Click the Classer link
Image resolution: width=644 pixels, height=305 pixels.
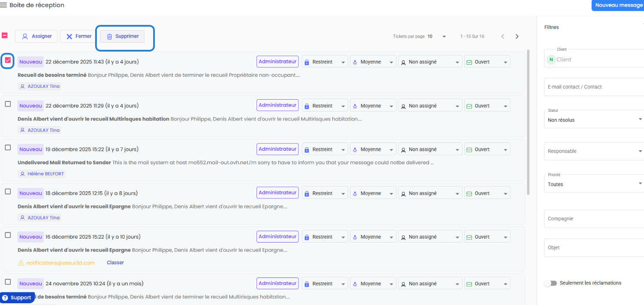click(x=115, y=263)
